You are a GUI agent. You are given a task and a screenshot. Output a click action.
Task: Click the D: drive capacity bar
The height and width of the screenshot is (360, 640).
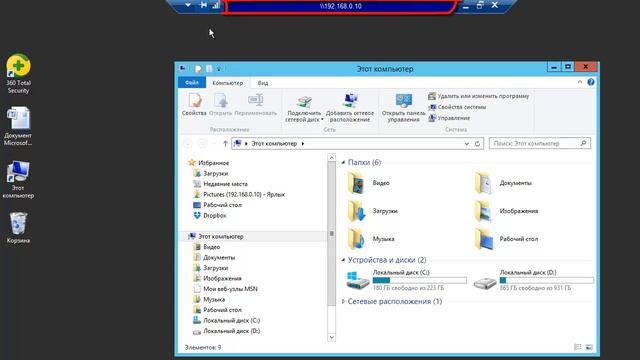[x=547, y=280]
